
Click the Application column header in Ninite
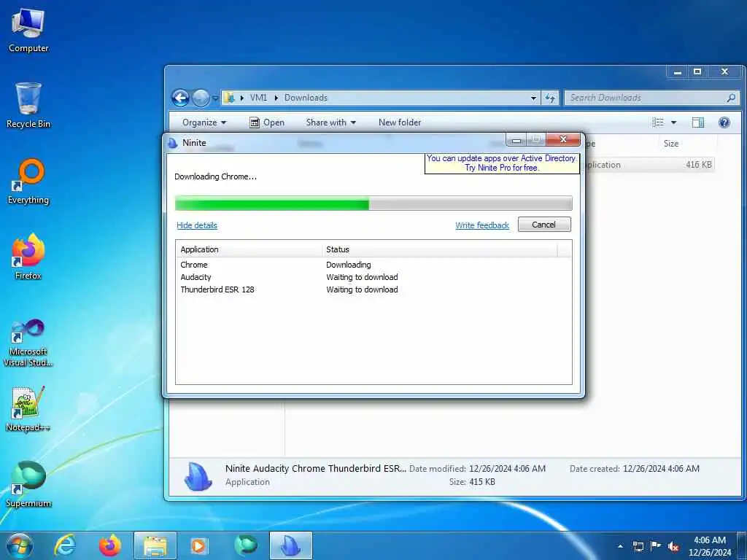click(249, 249)
